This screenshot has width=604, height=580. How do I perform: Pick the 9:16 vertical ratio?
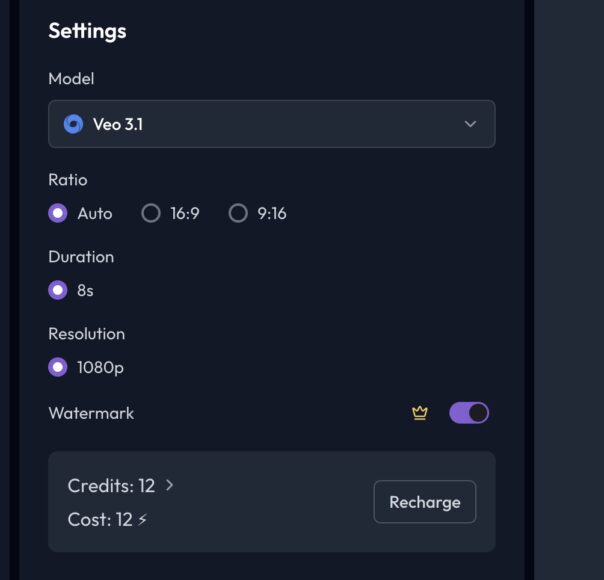(238, 213)
